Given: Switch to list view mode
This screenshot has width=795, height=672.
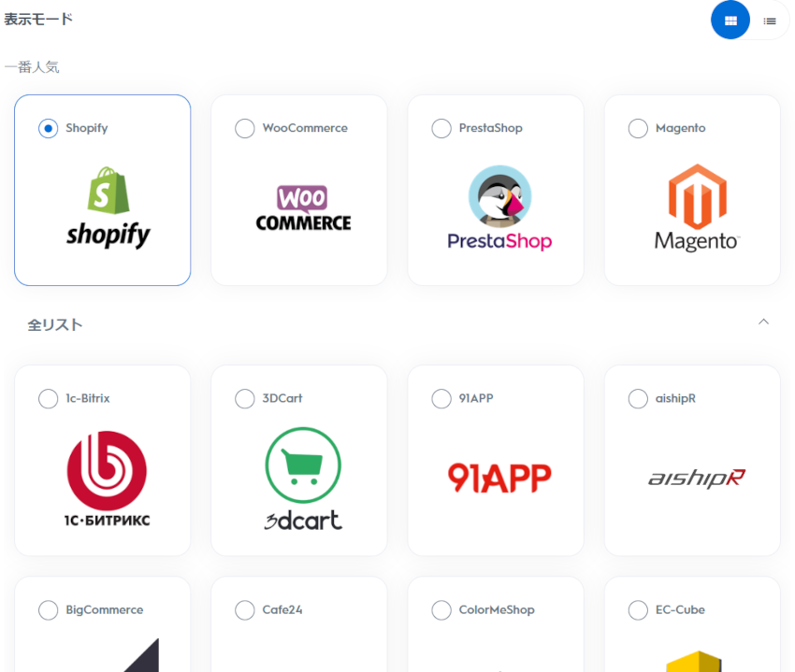Looking at the screenshot, I should (x=770, y=21).
